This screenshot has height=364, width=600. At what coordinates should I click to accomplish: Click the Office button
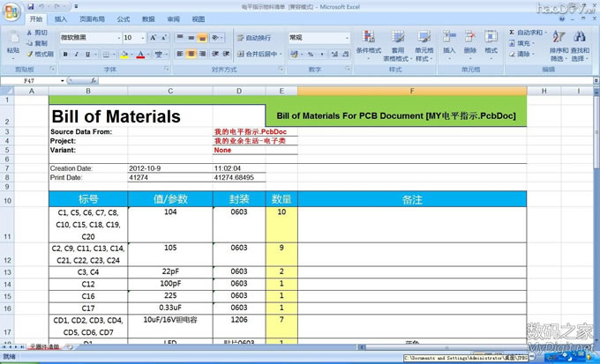(x=11, y=11)
